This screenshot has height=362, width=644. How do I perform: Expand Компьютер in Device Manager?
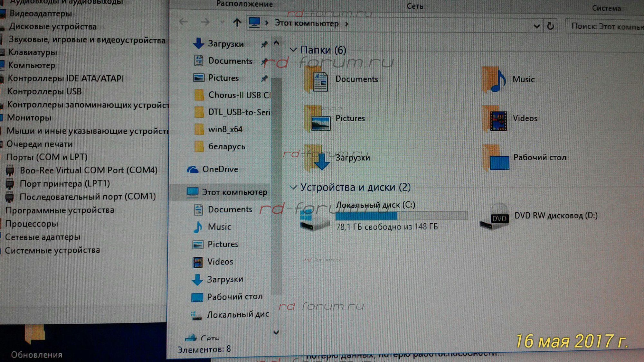pos(32,65)
